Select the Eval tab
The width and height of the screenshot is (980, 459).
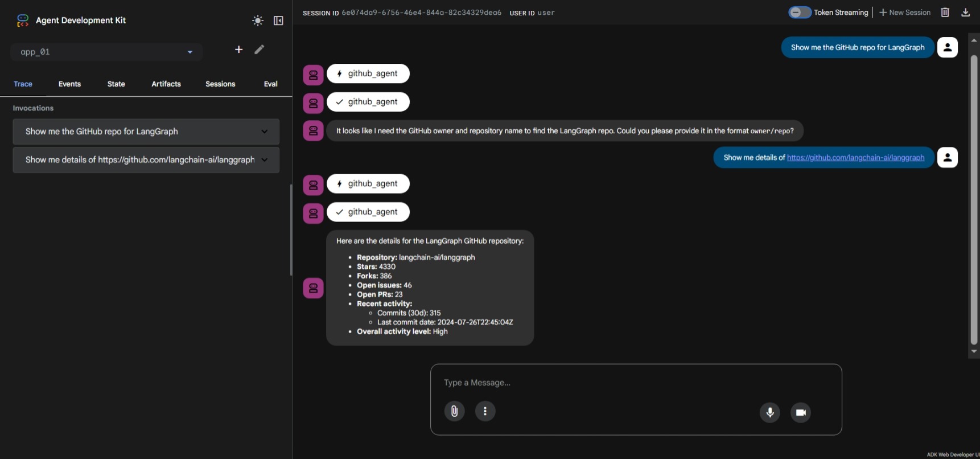pos(271,84)
